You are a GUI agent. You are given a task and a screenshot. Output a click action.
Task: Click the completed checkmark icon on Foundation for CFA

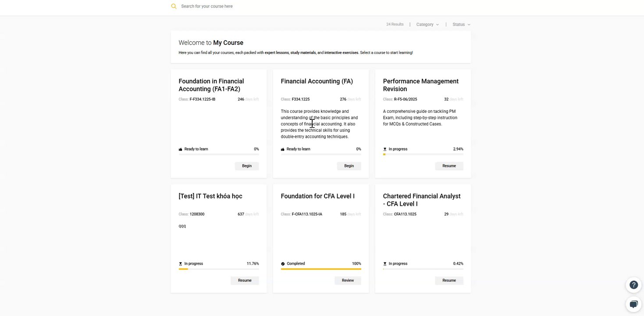point(283,264)
